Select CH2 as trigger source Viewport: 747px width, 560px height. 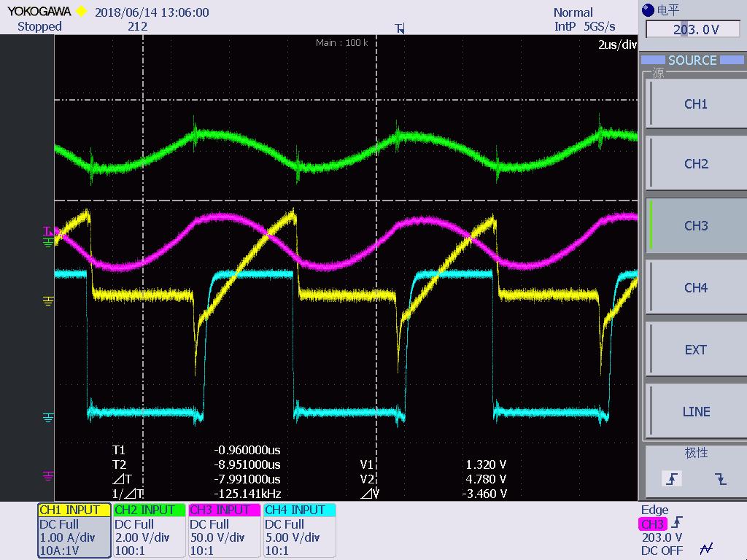(x=696, y=163)
